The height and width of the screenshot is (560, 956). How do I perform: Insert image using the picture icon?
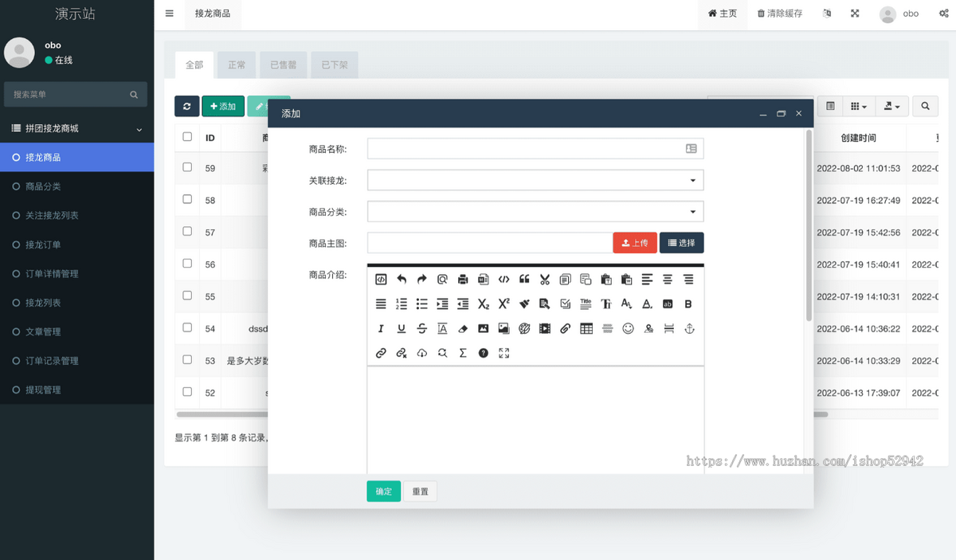pos(484,328)
